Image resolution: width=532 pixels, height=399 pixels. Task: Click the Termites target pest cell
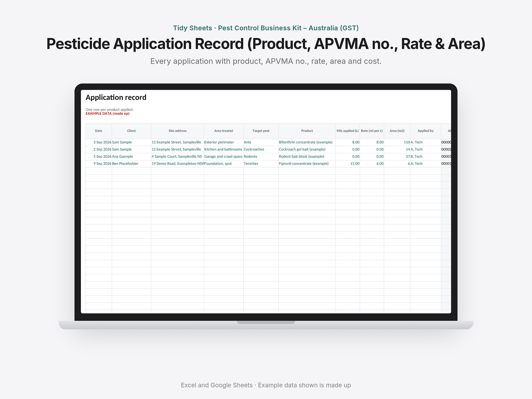(x=261, y=164)
